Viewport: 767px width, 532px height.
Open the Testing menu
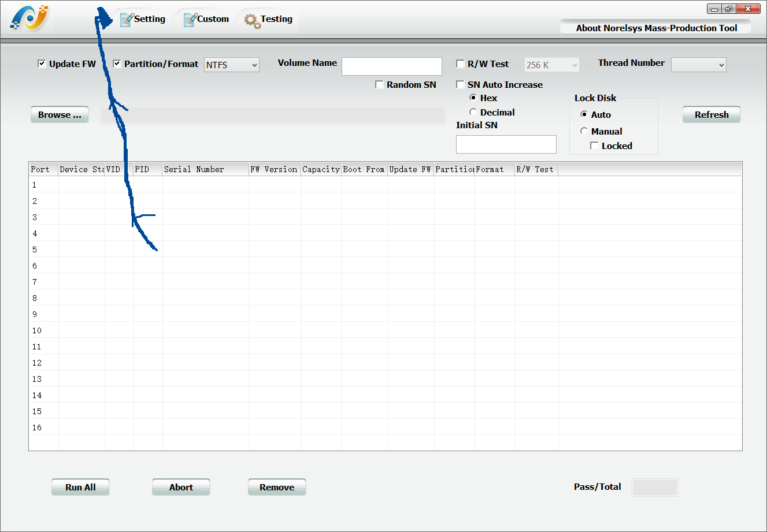click(269, 20)
